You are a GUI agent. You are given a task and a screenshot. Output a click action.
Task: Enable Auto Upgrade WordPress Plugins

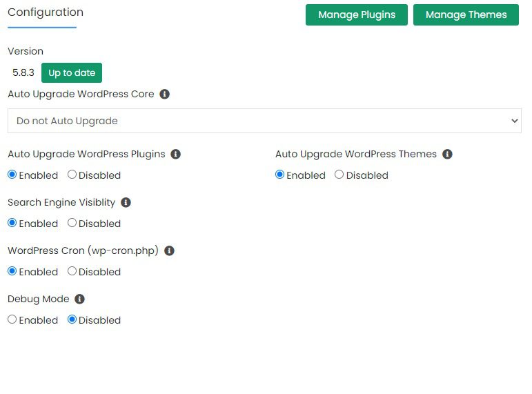click(x=12, y=175)
